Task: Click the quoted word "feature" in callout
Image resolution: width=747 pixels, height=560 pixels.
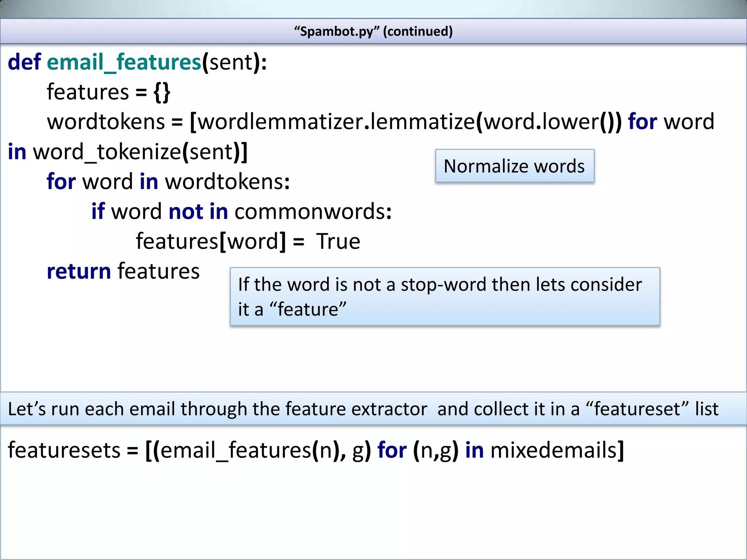Action: point(308,310)
